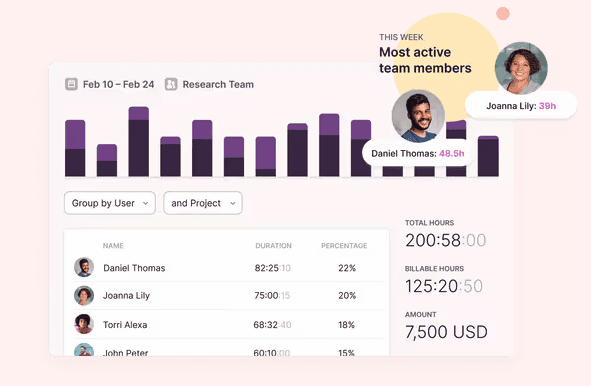Click duration 68:32:40 for Torri Alexa

pos(272,325)
